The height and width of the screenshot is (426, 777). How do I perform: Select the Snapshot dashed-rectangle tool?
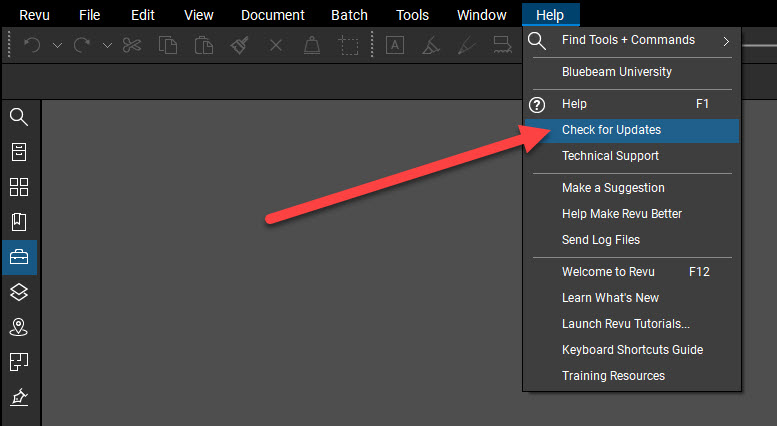point(348,46)
